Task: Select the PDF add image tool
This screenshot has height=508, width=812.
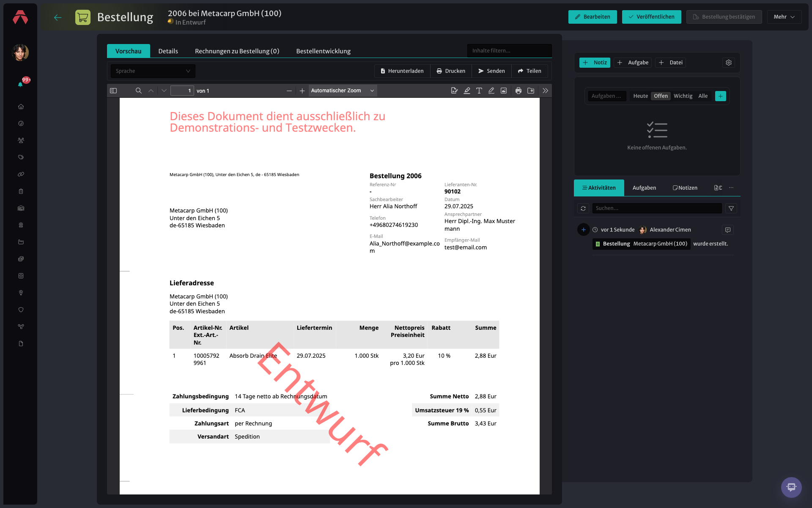Action: 504,91
